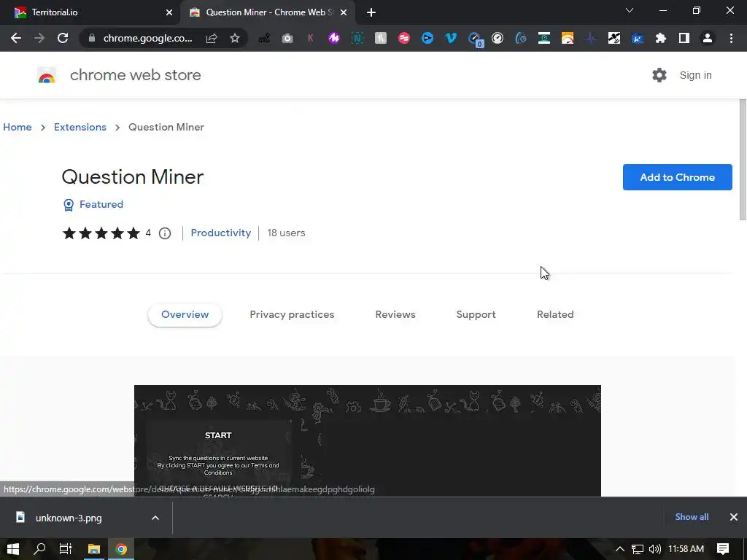Viewport: 747px width, 560px height.
Task: Click the address bar URL field
Action: (x=147, y=38)
